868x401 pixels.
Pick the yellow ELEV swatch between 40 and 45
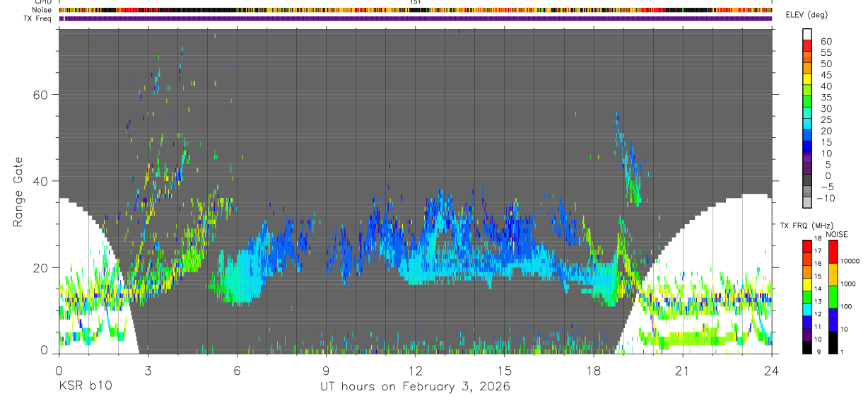tap(807, 80)
